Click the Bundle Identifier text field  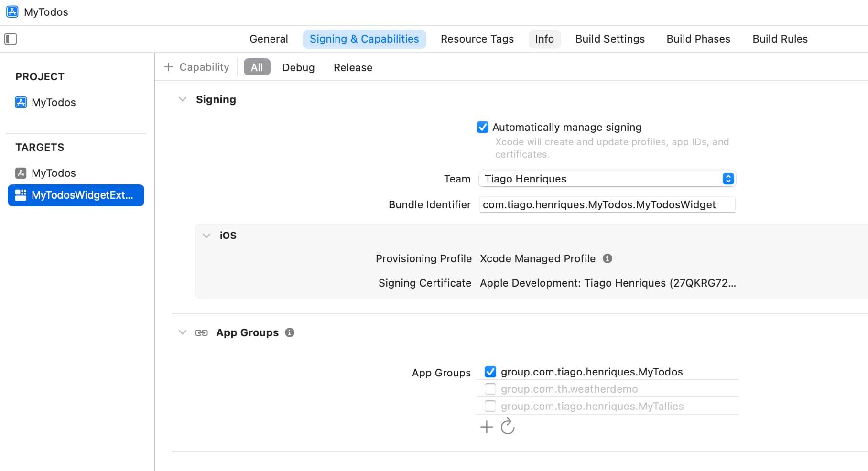(607, 204)
